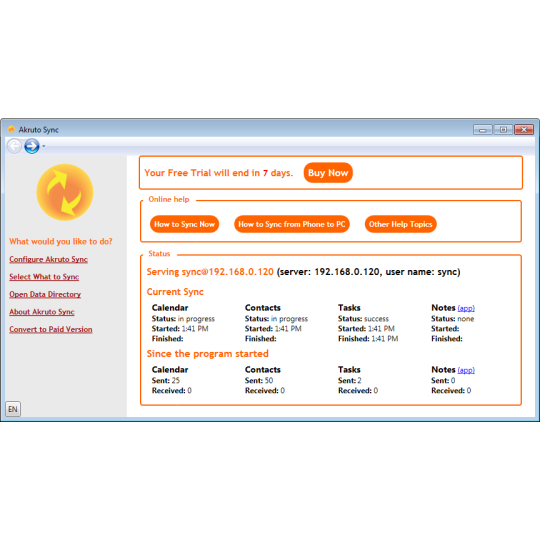Screen dimensions: 540x540
Task: Click the EN language button
Action: pyautogui.click(x=13, y=409)
